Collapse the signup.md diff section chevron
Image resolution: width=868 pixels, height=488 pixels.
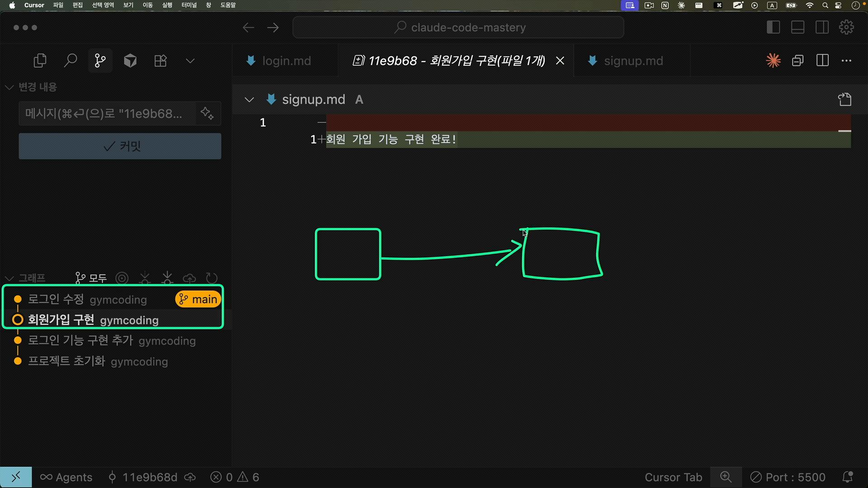(249, 99)
